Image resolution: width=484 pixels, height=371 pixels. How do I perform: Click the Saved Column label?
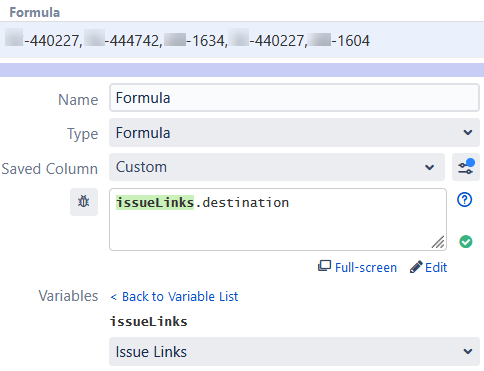(50, 168)
